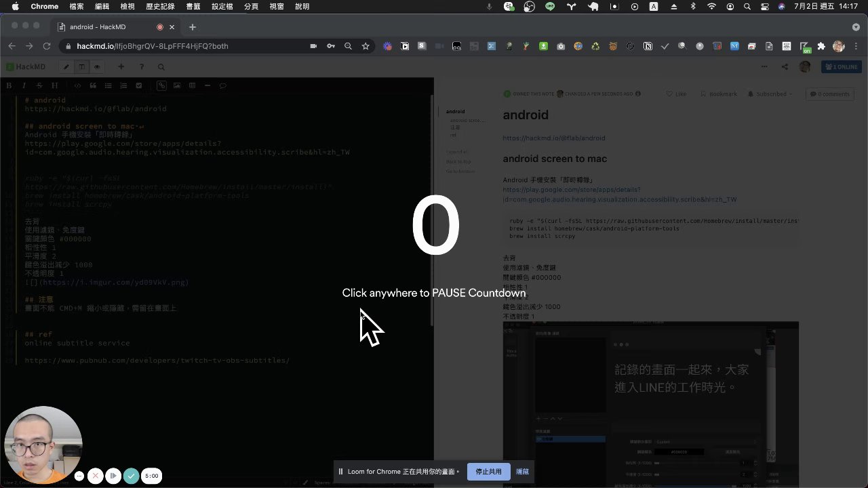Click the password key icon in address bar
Image resolution: width=868 pixels, height=488 pixels.
331,46
